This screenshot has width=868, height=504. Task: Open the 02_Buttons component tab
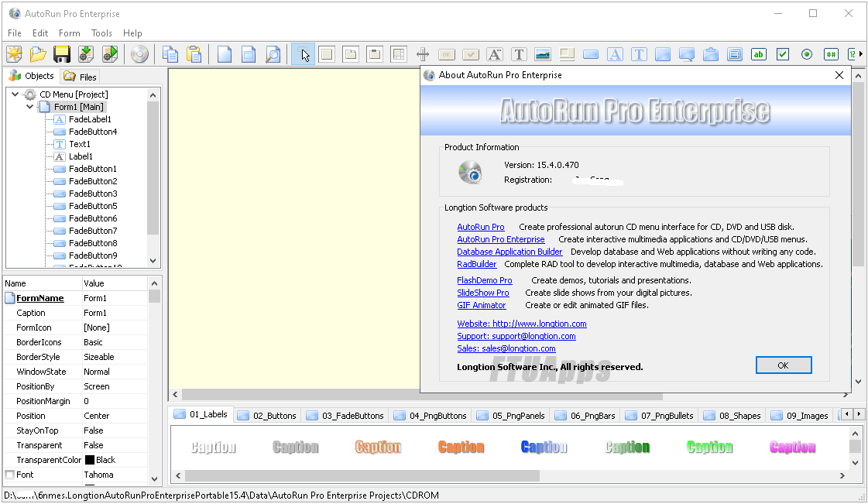coord(268,416)
